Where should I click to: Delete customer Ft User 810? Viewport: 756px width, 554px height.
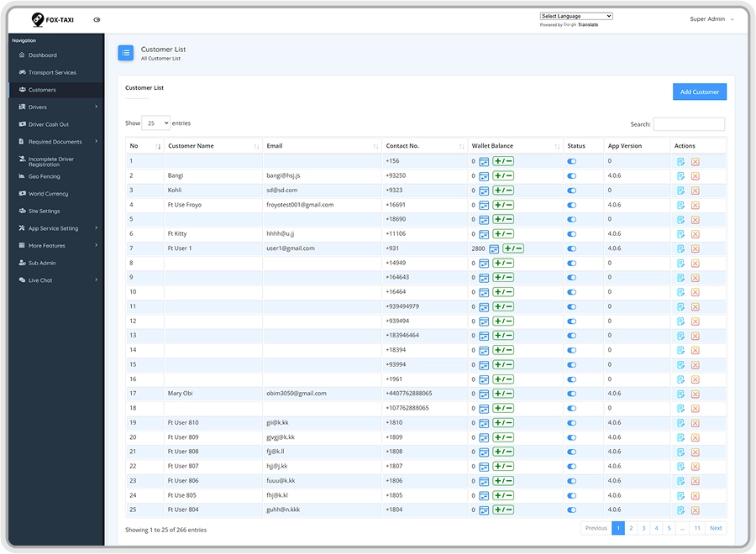[695, 423]
